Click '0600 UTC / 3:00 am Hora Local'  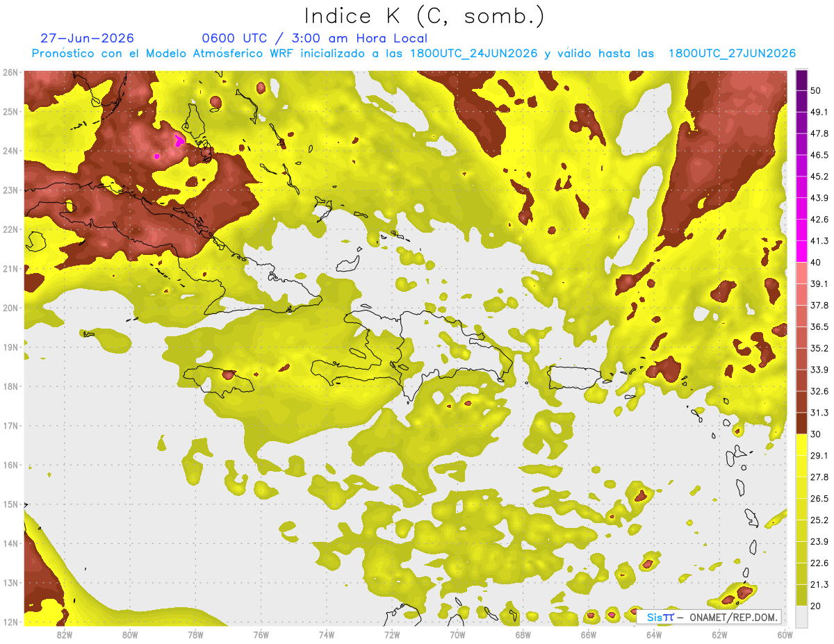tap(314, 38)
